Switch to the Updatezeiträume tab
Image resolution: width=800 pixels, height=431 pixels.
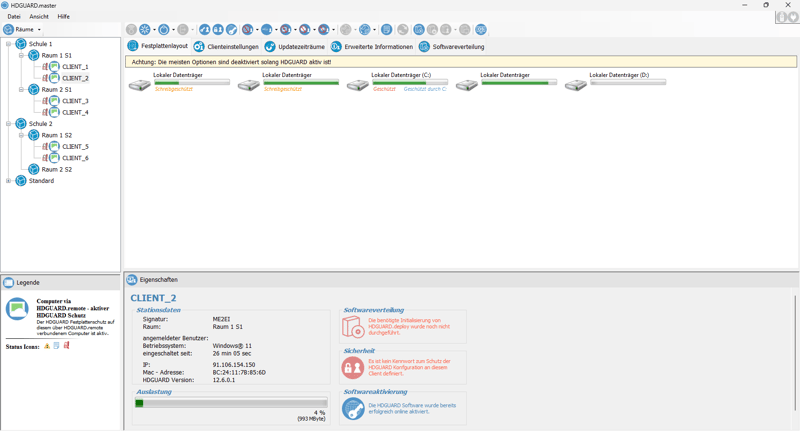coord(294,46)
